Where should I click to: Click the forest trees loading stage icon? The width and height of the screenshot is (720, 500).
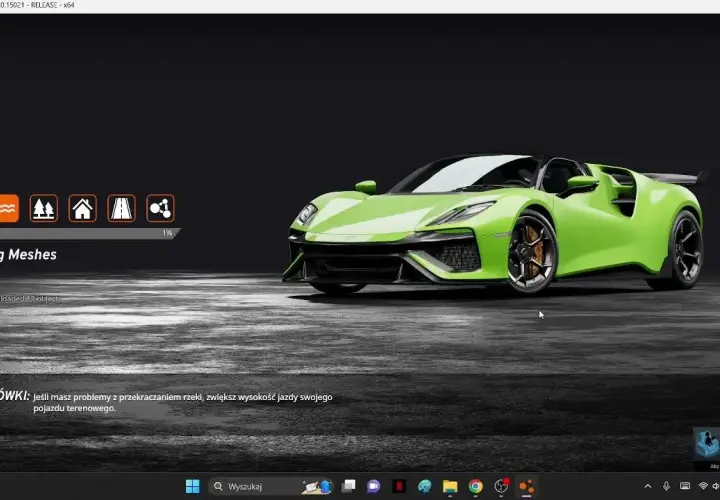tap(44, 208)
